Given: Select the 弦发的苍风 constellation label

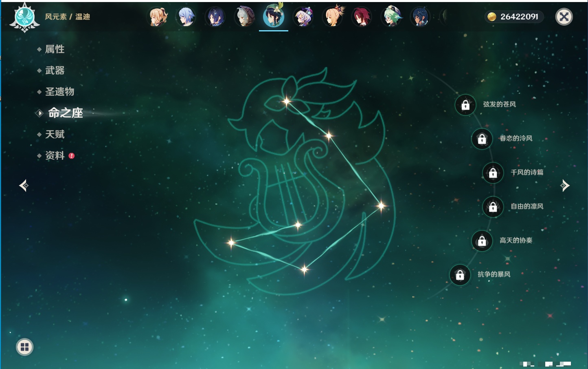Looking at the screenshot, I should 500,104.
